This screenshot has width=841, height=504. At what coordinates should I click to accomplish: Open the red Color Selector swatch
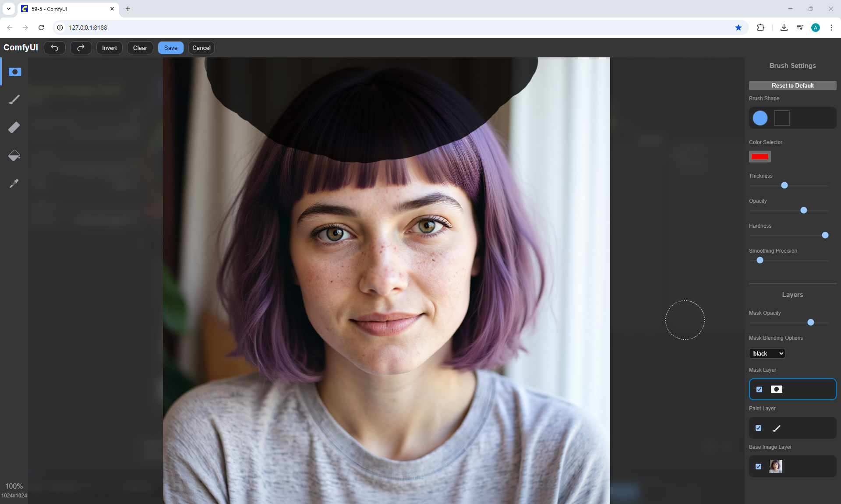pyautogui.click(x=760, y=157)
